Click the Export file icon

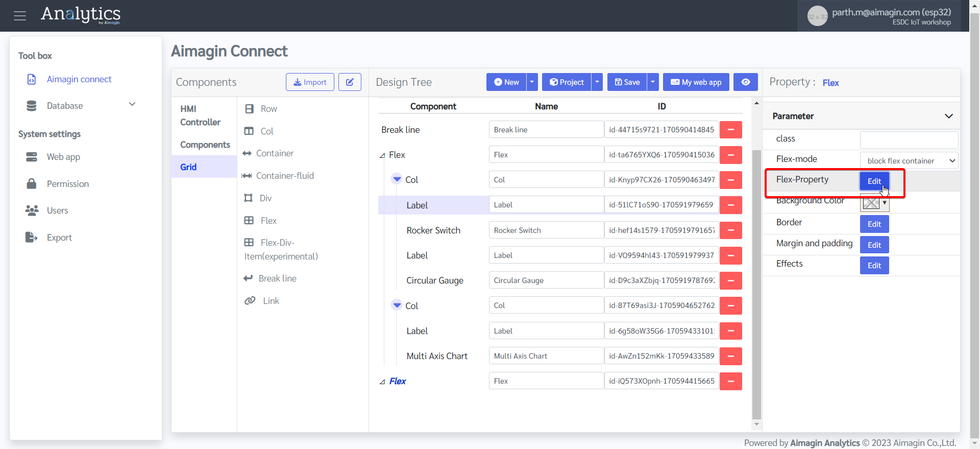tap(32, 237)
